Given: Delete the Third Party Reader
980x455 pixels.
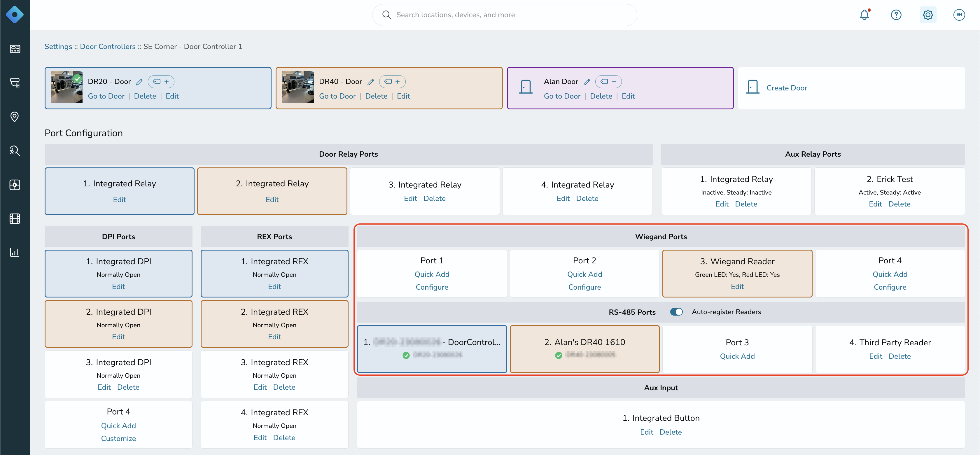Looking at the screenshot, I should tap(899, 356).
